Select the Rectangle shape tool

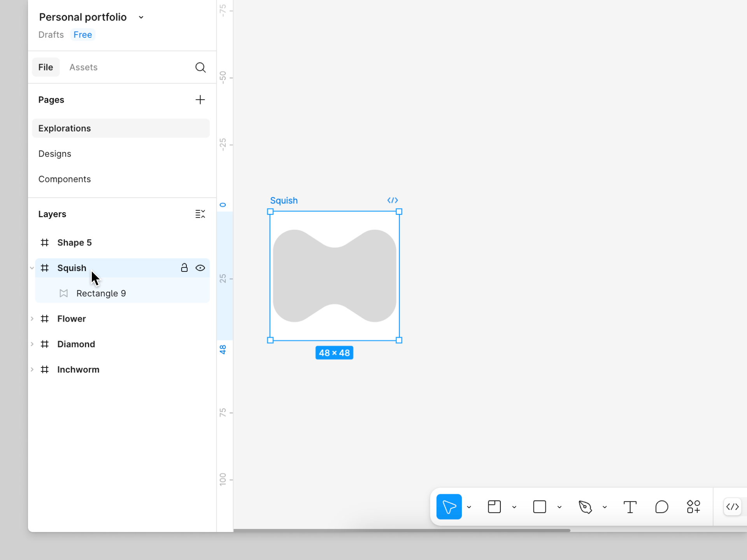pyautogui.click(x=539, y=507)
